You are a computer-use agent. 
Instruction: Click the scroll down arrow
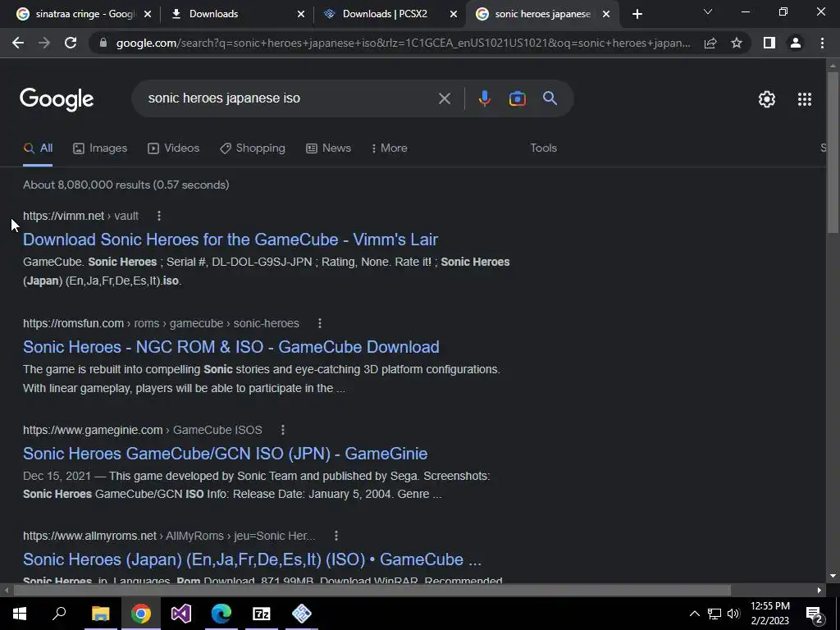tap(833, 576)
